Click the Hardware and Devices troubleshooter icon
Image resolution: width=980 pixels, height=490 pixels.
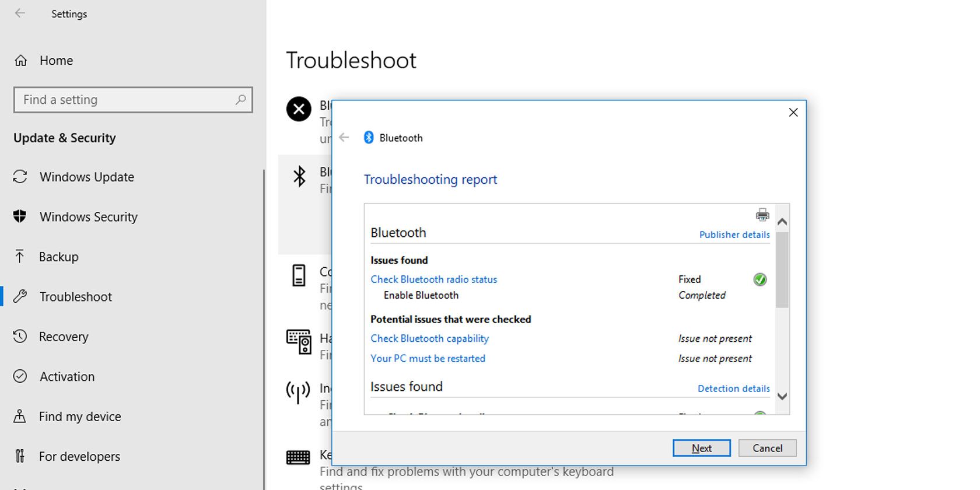tap(299, 342)
